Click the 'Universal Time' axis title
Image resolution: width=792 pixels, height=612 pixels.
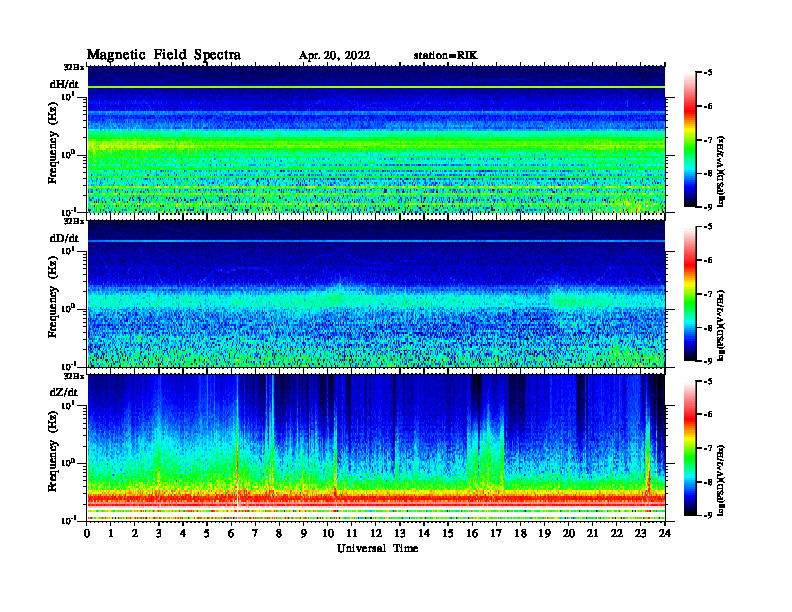tap(378, 548)
